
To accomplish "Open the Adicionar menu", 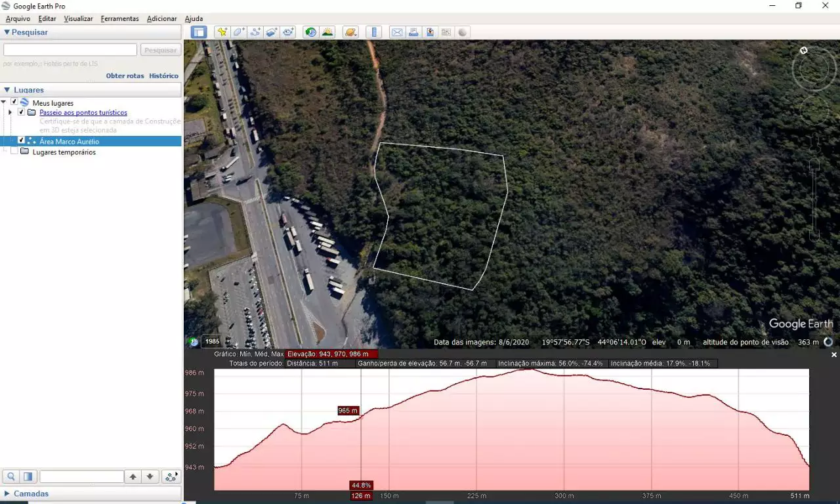I will point(161,18).
